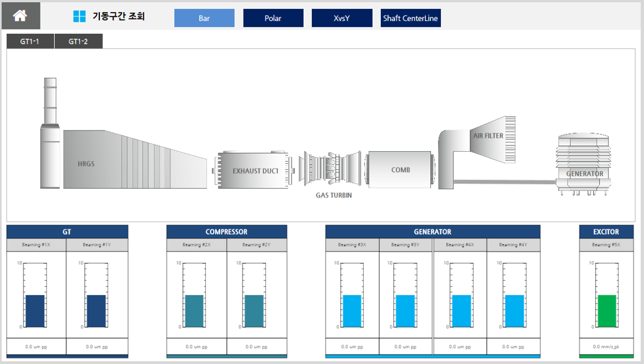Viewport: 644px width, 364px height.
Task: Click Bearing #3X value readout
Action: tap(352, 347)
